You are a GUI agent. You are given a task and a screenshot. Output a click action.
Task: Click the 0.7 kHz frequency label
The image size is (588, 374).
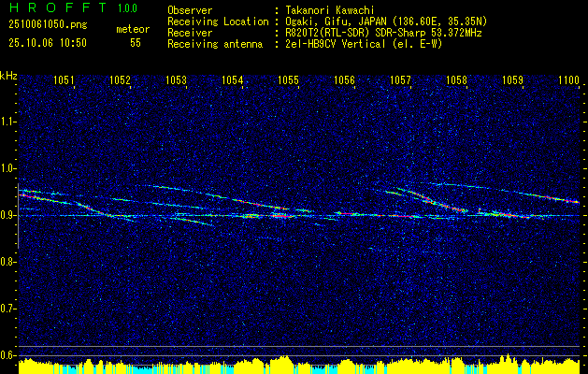pyautogui.click(x=7, y=309)
